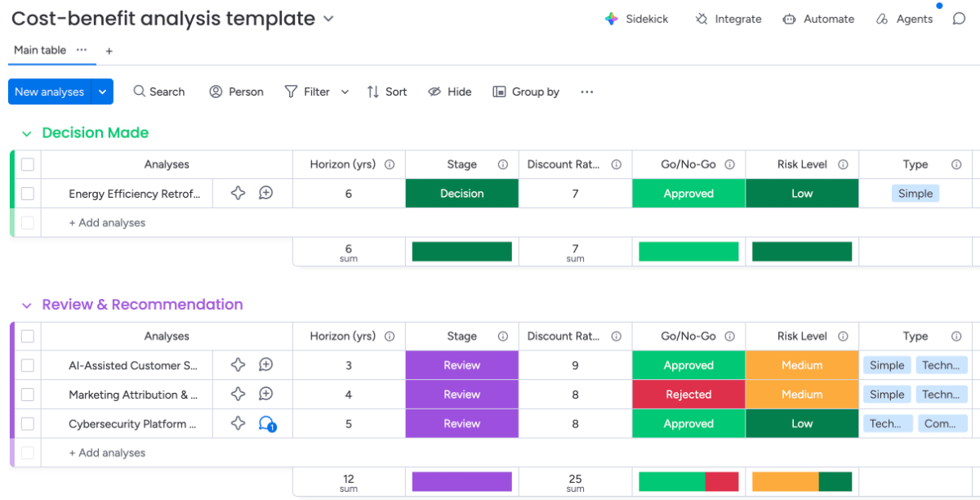Image resolution: width=980 pixels, height=500 pixels.
Task: Click the Horizon sum 12 in Review group
Action: coord(349,482)
